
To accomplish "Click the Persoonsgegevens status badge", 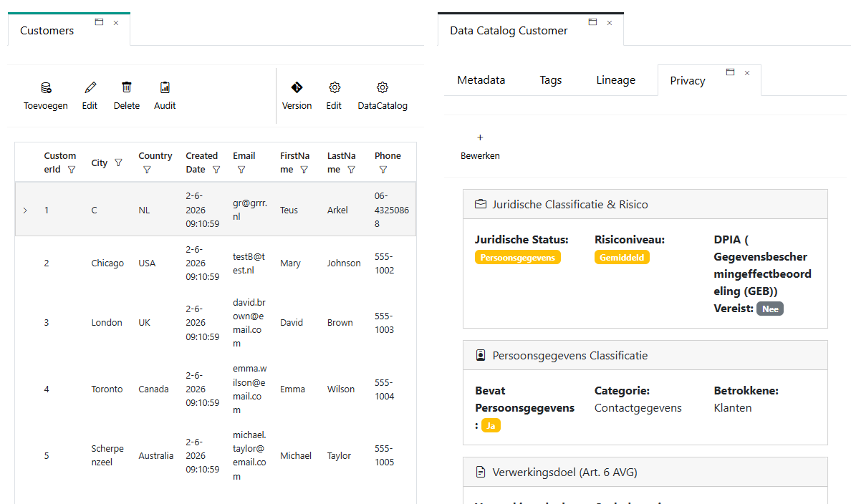I will [x=518, y=257].
